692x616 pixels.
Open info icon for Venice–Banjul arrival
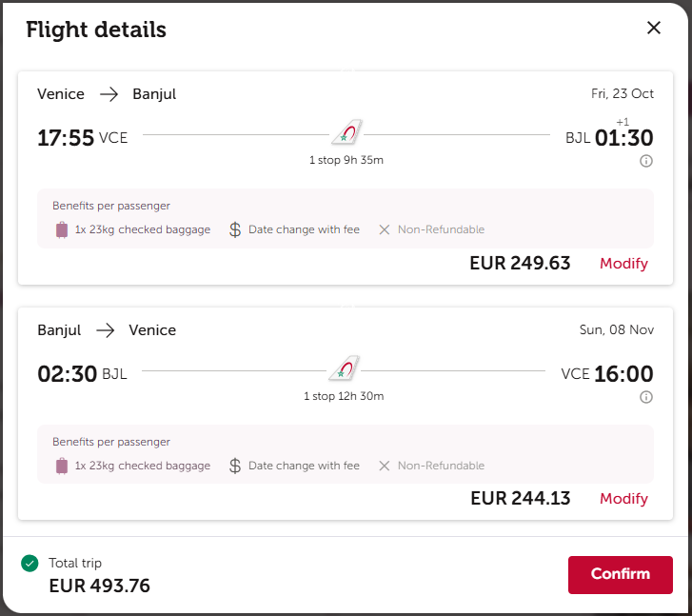tap(646, 161)
